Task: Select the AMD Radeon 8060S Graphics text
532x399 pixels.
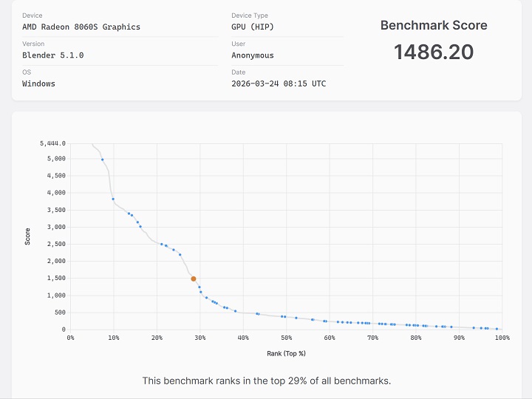Action: click(x=81, y=27)
